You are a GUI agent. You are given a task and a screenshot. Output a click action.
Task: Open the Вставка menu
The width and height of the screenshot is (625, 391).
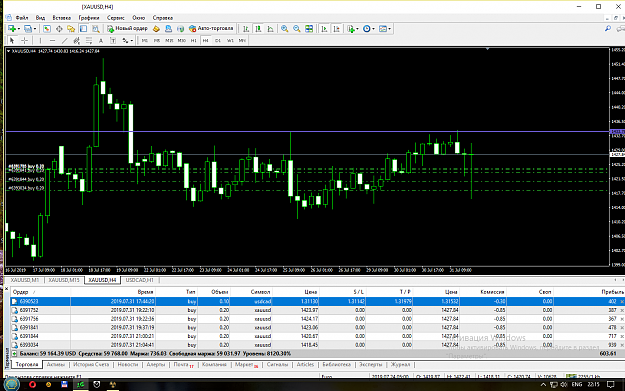point(61,18)
